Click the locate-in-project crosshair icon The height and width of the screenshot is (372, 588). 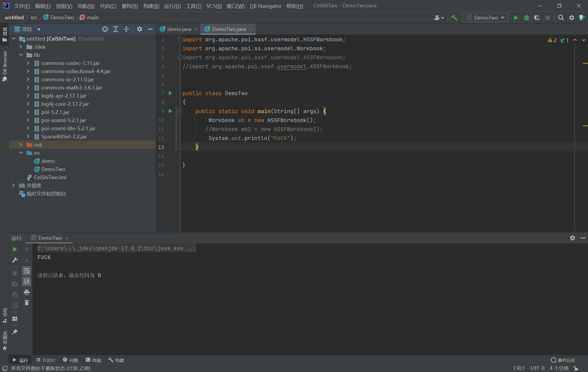tap(105, 29)
